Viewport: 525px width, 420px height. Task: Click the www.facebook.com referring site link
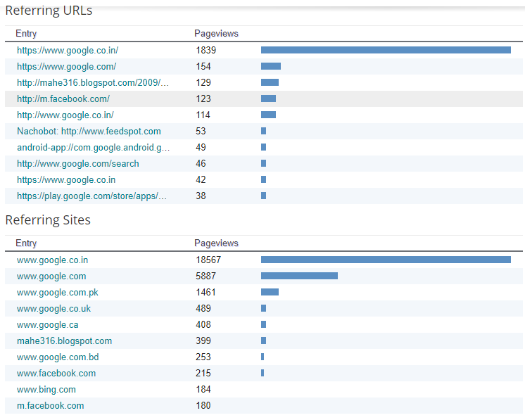[x=56, y=373]
